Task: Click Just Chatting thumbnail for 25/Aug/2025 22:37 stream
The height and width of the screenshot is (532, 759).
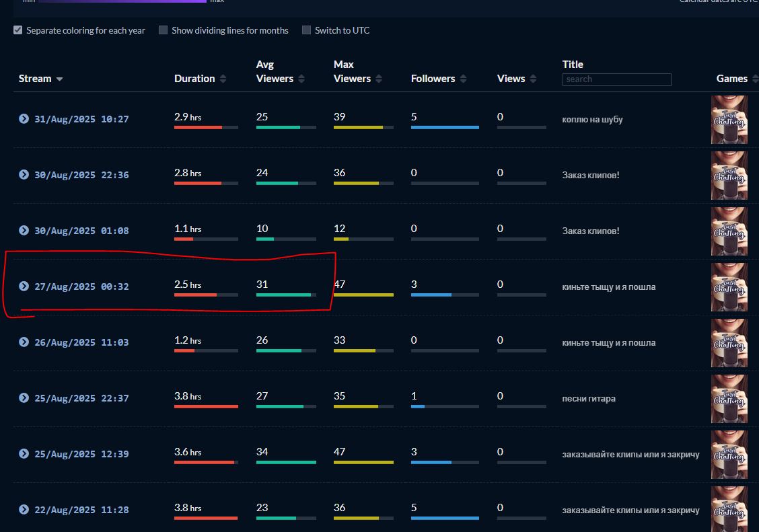Action: pos(729,399)
